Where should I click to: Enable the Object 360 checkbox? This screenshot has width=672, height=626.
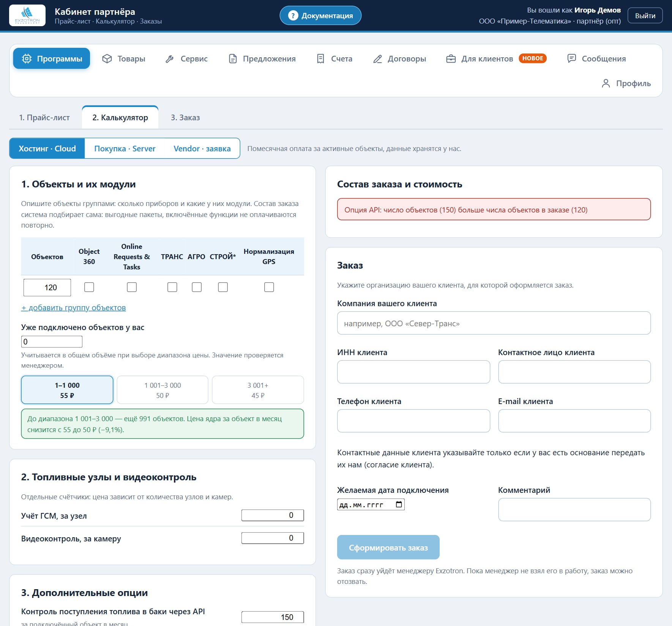pos(89,287)
